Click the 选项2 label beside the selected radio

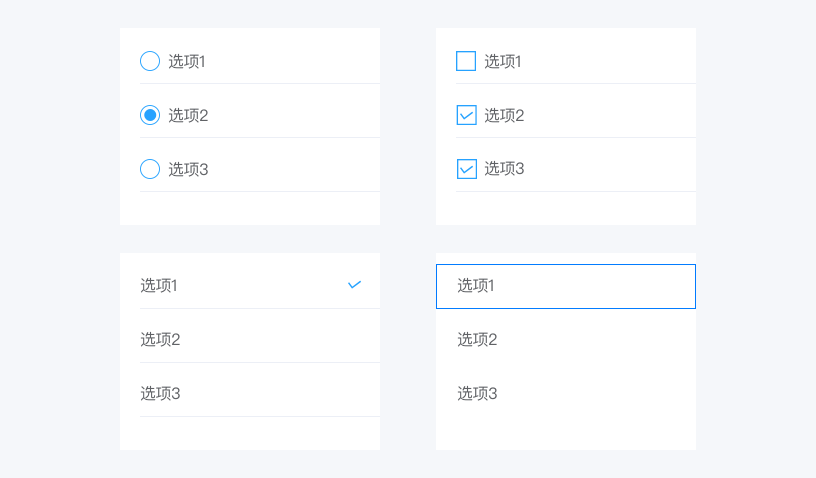tap(188, 115)
